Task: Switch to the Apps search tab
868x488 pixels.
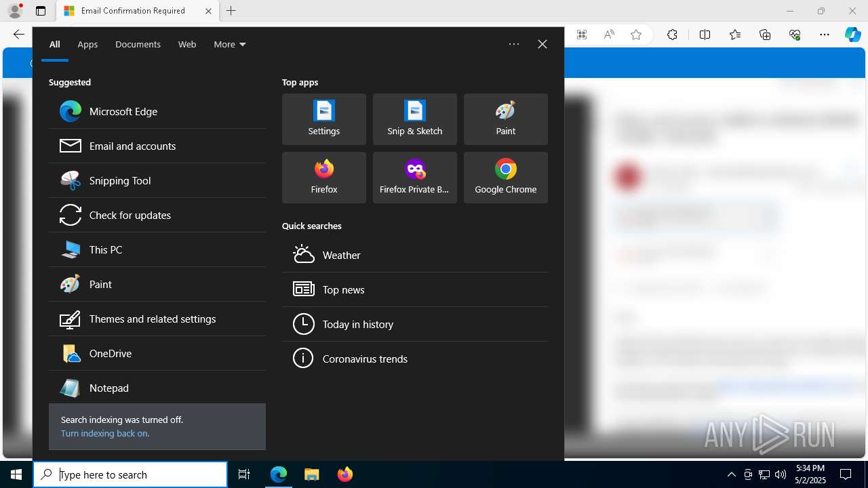Action: coord(87,44)
